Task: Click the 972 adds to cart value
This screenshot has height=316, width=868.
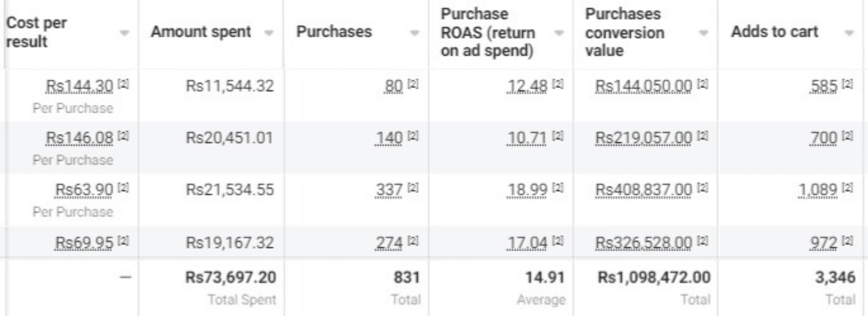Action: 824,243
